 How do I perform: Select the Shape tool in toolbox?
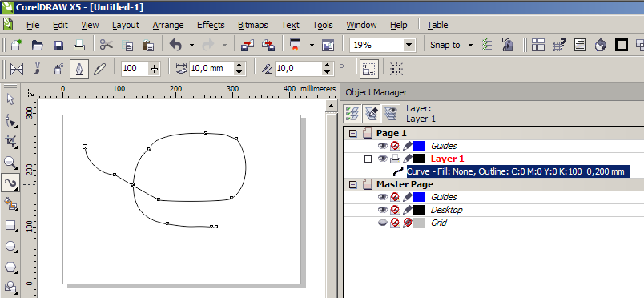coord(10,121)
